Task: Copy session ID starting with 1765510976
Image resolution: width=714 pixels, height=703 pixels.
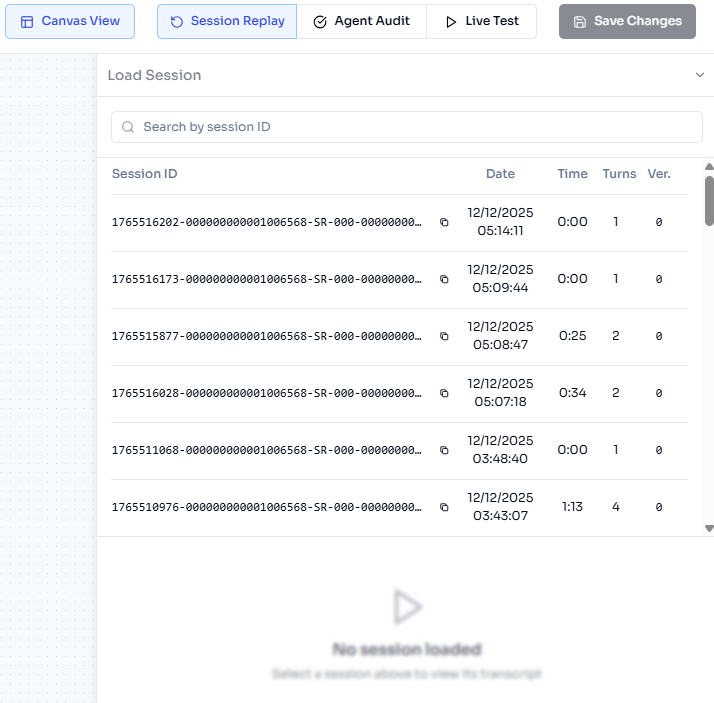Action: click(x=444, y=508)
